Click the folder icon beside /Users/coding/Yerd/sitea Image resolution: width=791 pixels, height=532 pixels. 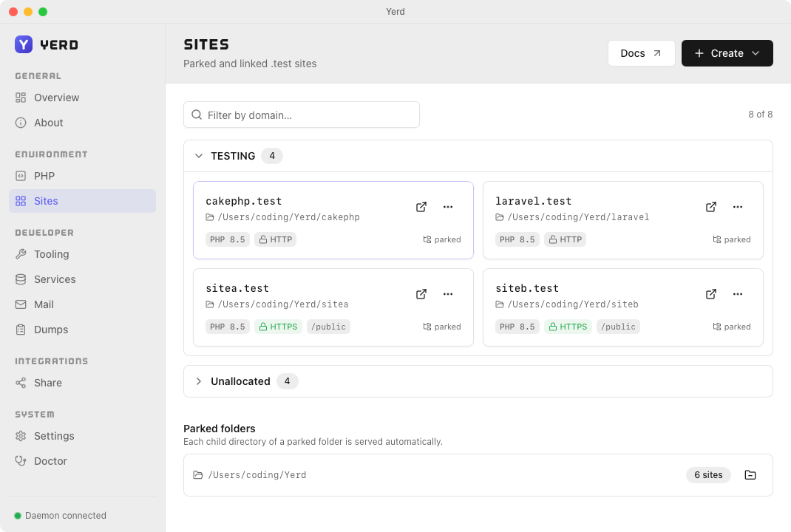pyautogui.click(x=210, y=304)
